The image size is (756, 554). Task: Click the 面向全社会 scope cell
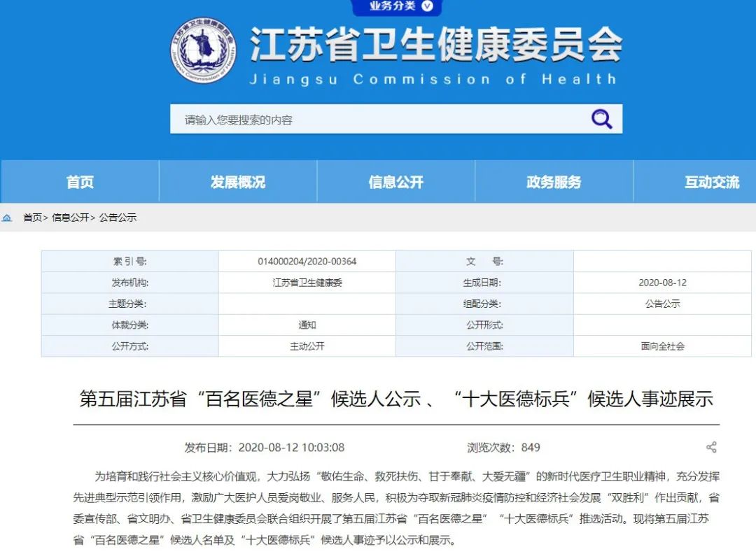click(x=662, y=346)
